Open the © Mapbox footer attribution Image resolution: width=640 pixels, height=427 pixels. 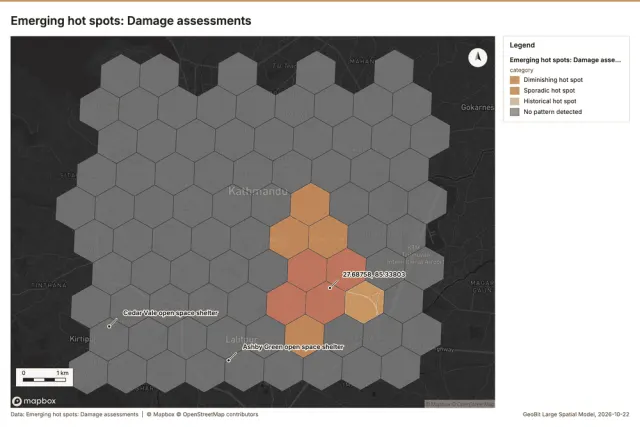point(161,414)
